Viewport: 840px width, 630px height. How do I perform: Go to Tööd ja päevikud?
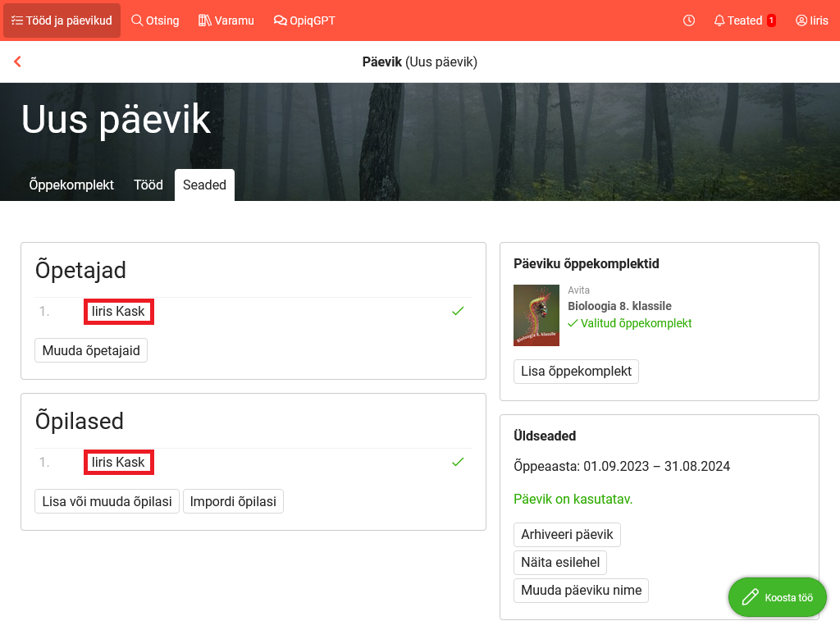pyautogui.click(x=62, y=21)
